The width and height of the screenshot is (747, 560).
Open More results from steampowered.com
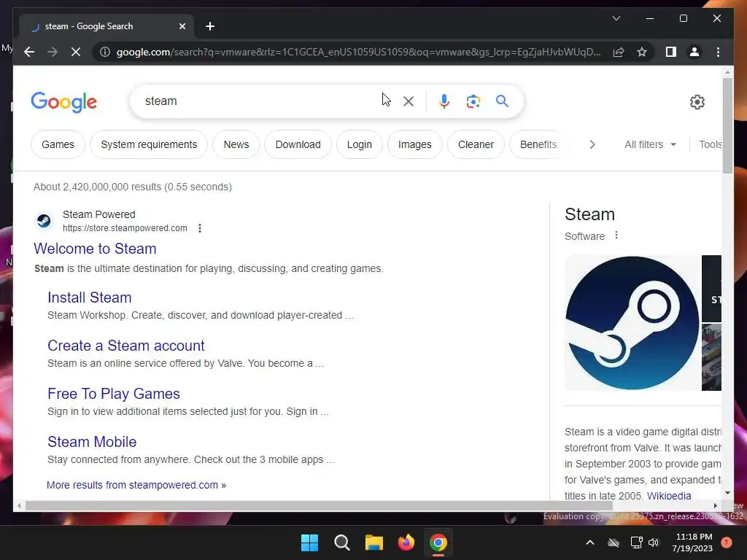[136, 485]
